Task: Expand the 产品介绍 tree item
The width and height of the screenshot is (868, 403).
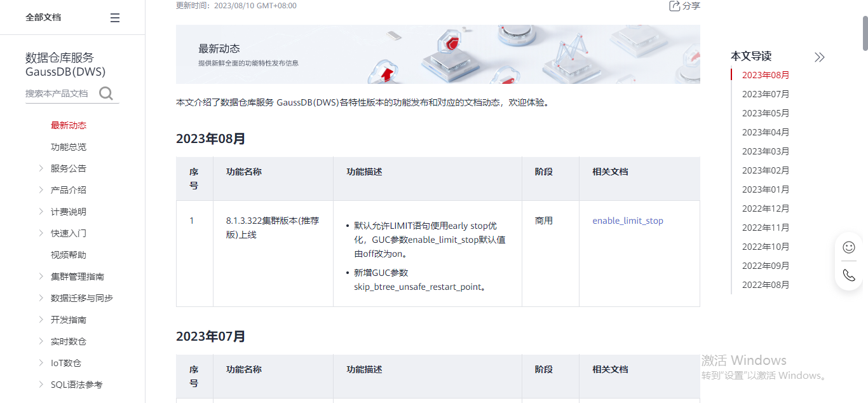Action: [x=41, y=190]
